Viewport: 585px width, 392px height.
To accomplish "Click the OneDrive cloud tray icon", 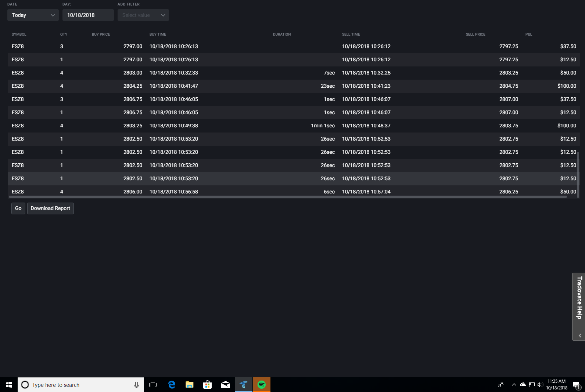I will pos(523,385).
